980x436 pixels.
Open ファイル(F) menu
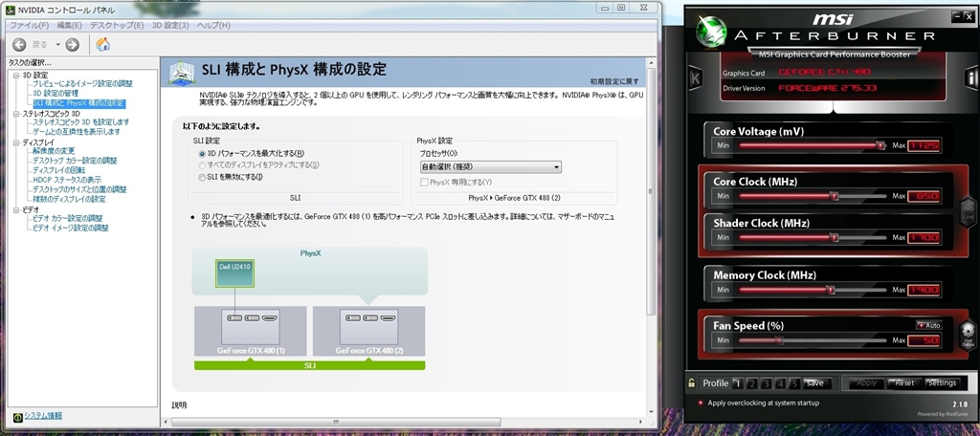pos(29,26)
